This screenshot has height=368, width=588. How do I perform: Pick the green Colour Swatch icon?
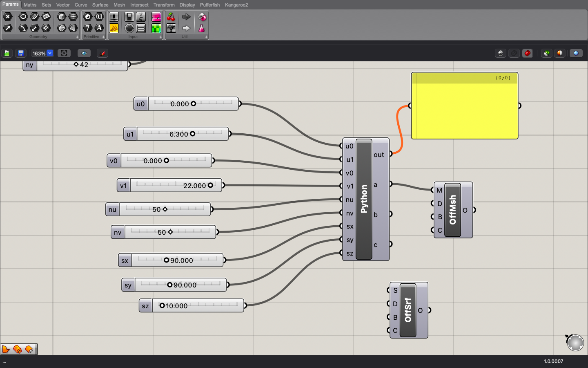156,28
